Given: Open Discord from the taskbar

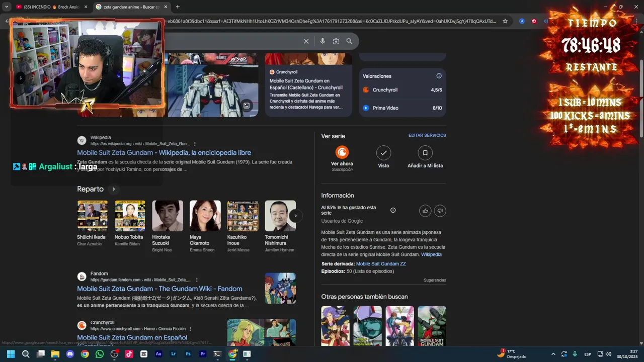Looking at the screenshot, I should (x=70, y=354).
